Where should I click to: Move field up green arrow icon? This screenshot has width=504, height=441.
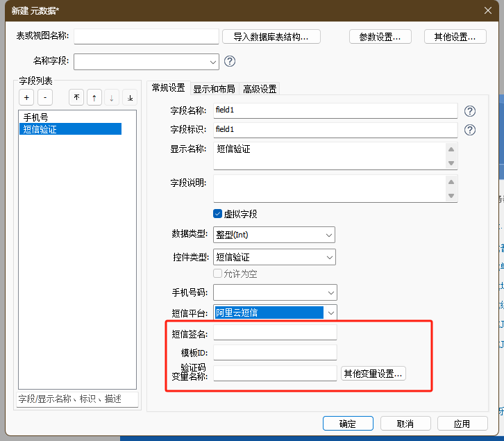(x=94, y=98)
